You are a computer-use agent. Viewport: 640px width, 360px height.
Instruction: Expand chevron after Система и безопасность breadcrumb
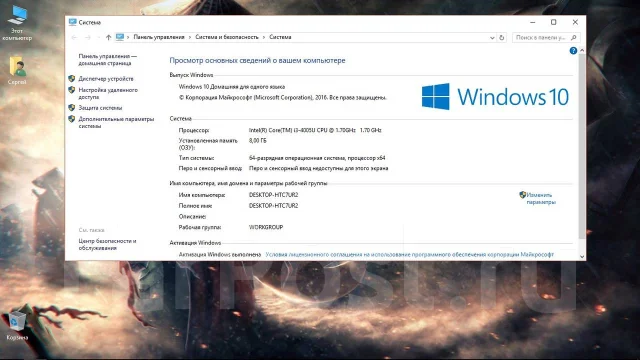tap(264, 37)
